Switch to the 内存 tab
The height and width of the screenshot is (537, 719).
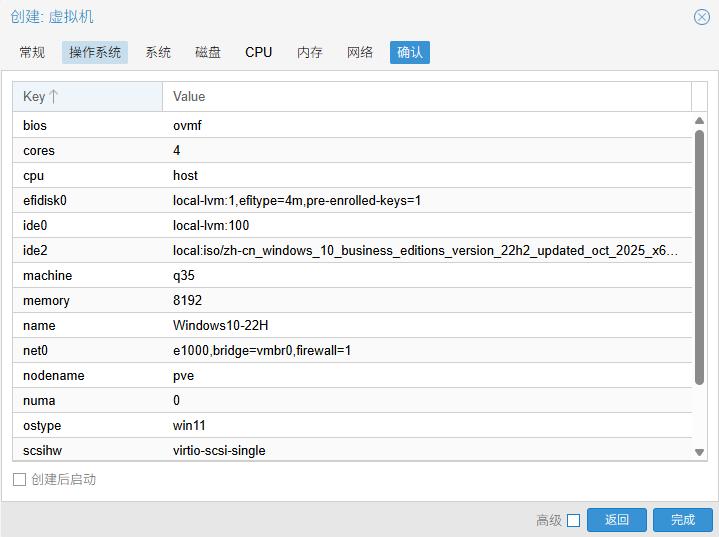click(x=310, y=52)
